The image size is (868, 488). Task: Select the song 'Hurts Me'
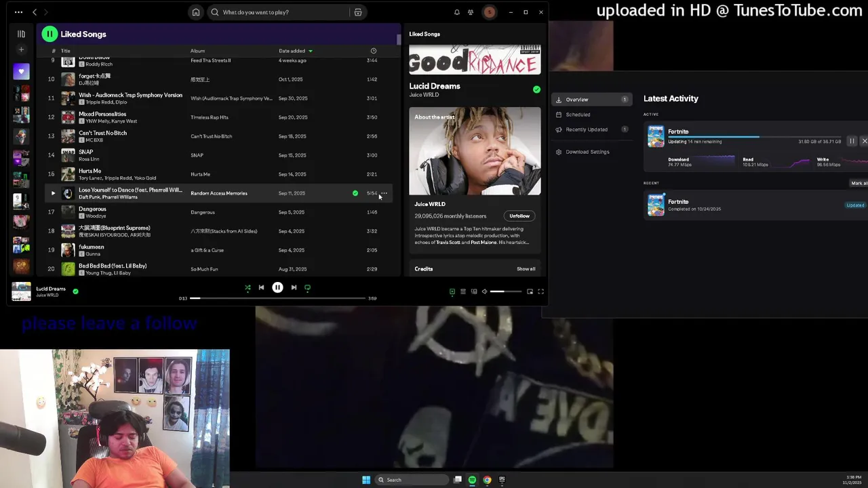[x=90, y=171]
